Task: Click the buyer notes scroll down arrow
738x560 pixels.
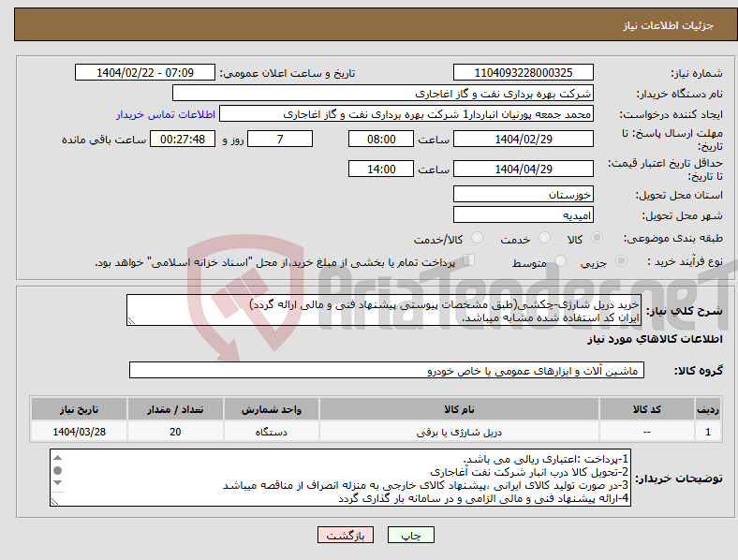Action: coord(57,482)
